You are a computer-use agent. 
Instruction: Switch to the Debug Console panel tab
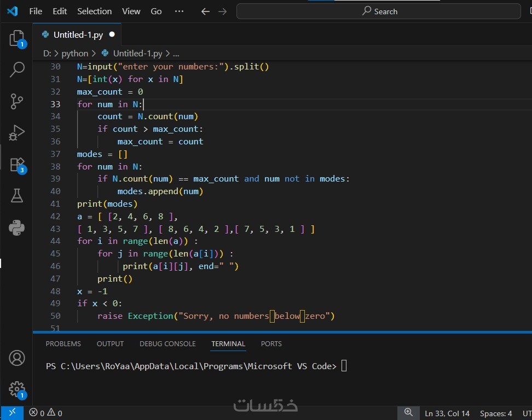point(167,344)
